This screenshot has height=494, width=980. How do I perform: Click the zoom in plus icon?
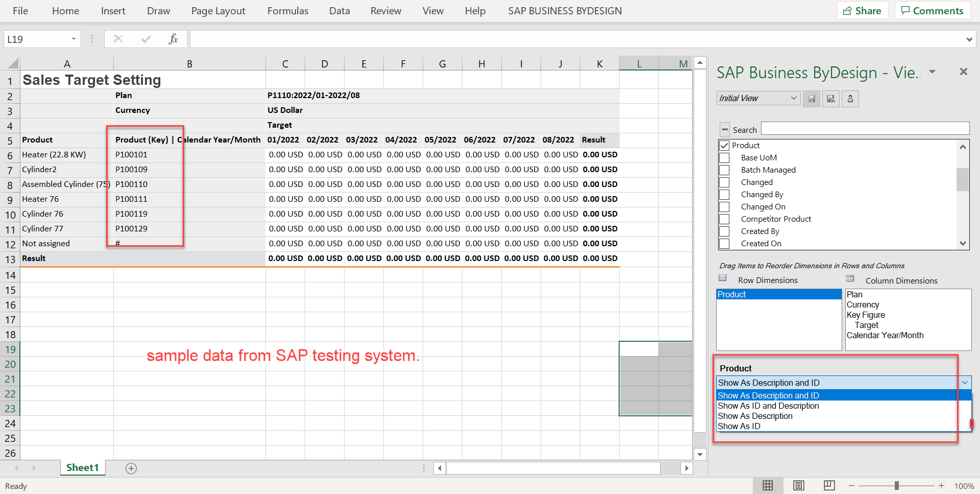pos(942,486)
